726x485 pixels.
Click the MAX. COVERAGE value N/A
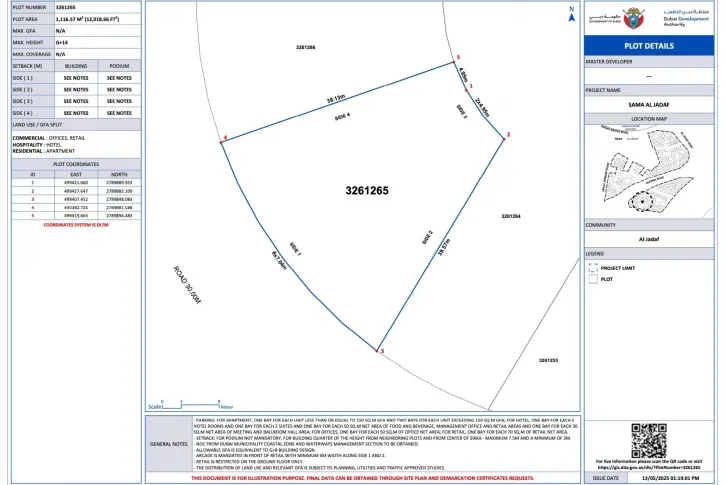click(60, 54)
